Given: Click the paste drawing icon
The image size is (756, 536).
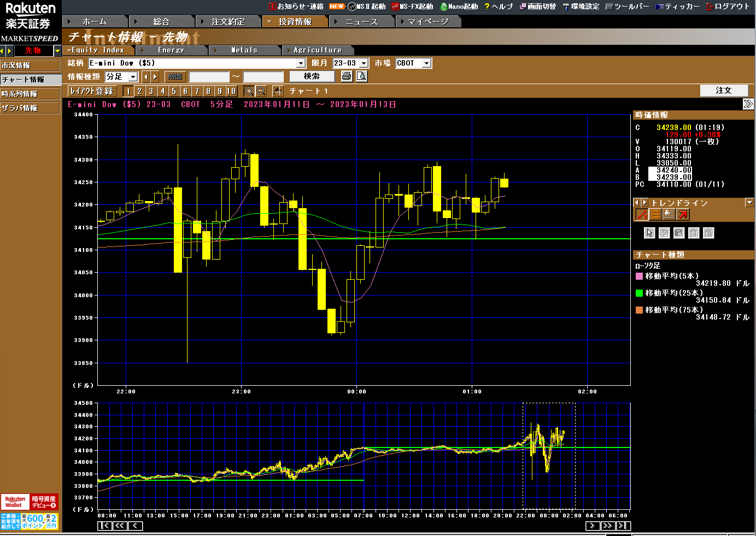Looking at the screenshot, I should 679,233.
